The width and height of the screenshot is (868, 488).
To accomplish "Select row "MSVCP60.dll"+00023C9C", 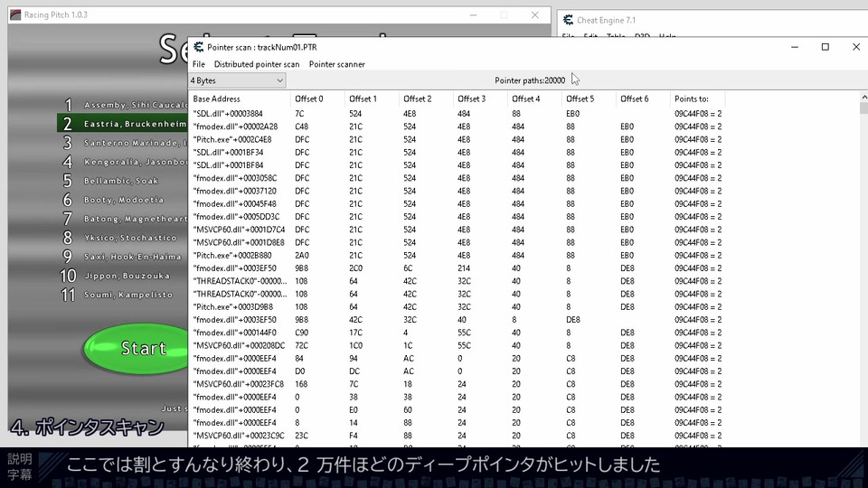I will click(x=458, y=436).
